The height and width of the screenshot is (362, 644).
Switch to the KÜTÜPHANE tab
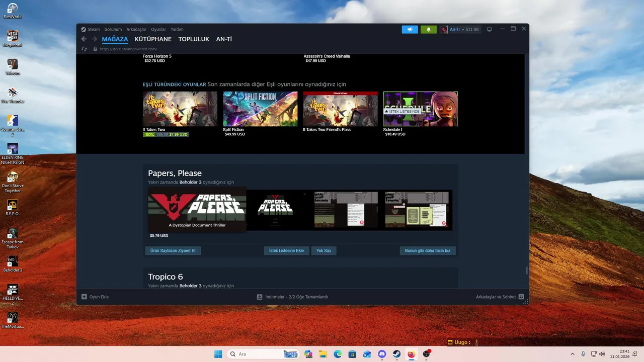[x=153, y=39]
